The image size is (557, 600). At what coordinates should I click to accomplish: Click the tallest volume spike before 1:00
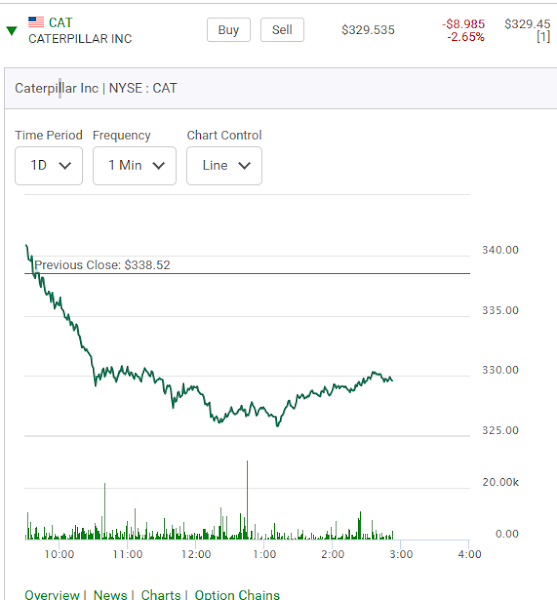[x=248, y=500]
